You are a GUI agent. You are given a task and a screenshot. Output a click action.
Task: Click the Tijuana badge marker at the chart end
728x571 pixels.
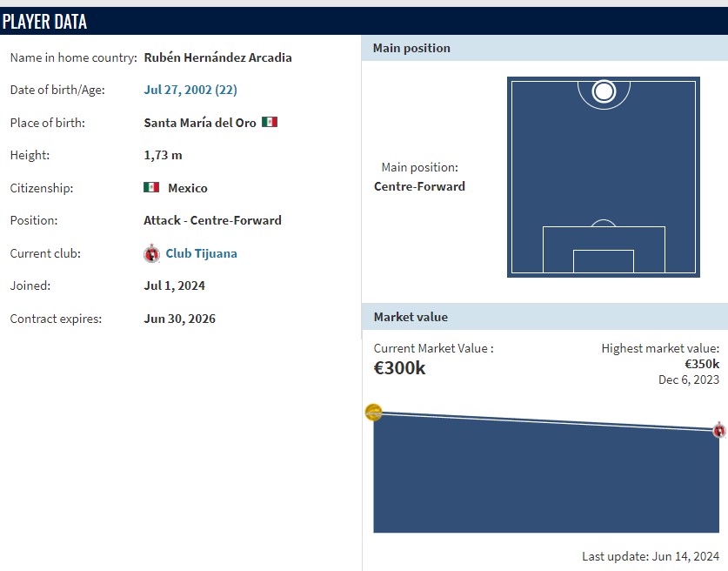point(719,430)
